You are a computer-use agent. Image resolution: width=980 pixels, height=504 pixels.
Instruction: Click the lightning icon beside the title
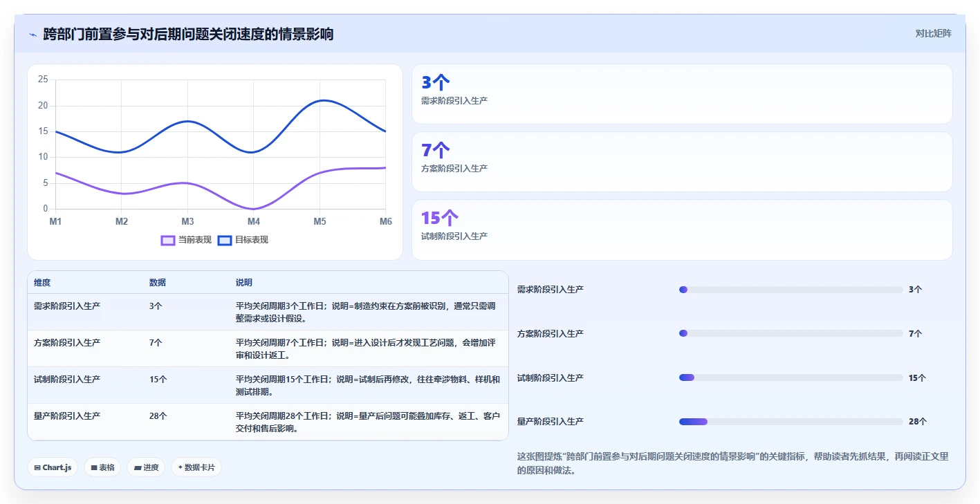coord(33,34)
